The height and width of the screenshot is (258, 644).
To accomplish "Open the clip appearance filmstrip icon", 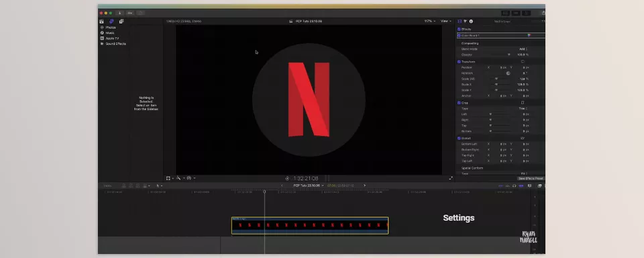I will (x=529, y=185).
